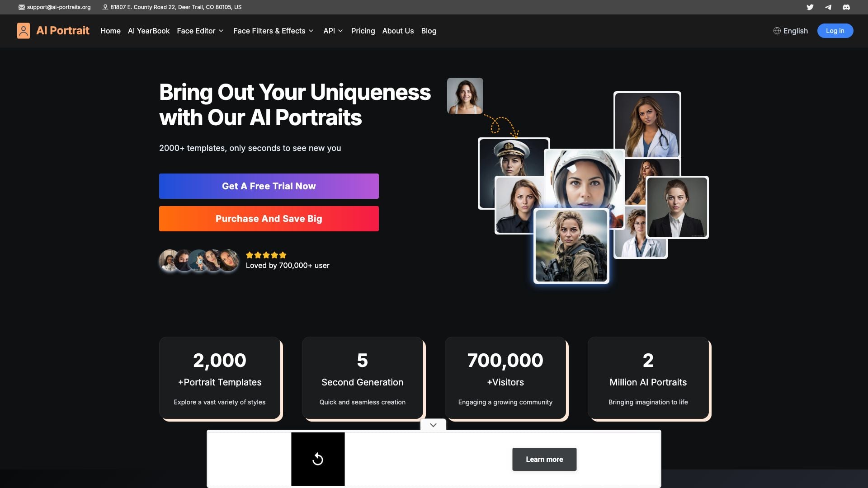Open the Twitter social icon

tap(810, 7)
